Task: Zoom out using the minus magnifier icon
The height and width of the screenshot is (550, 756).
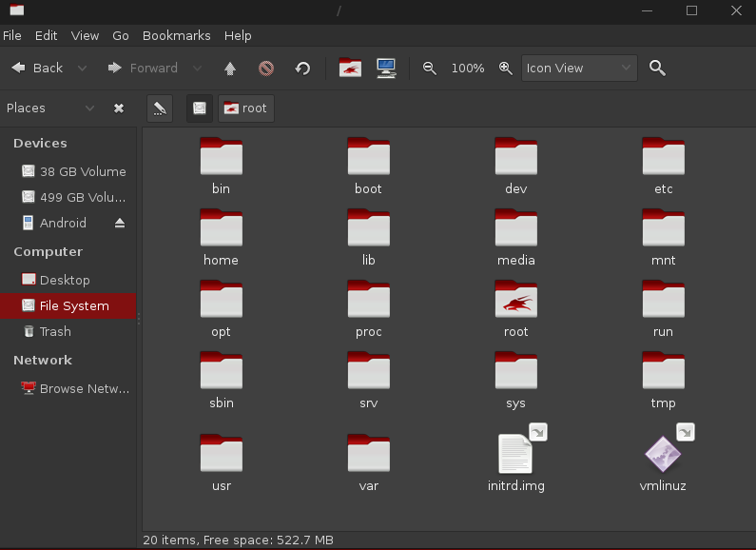Action: [x=429, y=69]
